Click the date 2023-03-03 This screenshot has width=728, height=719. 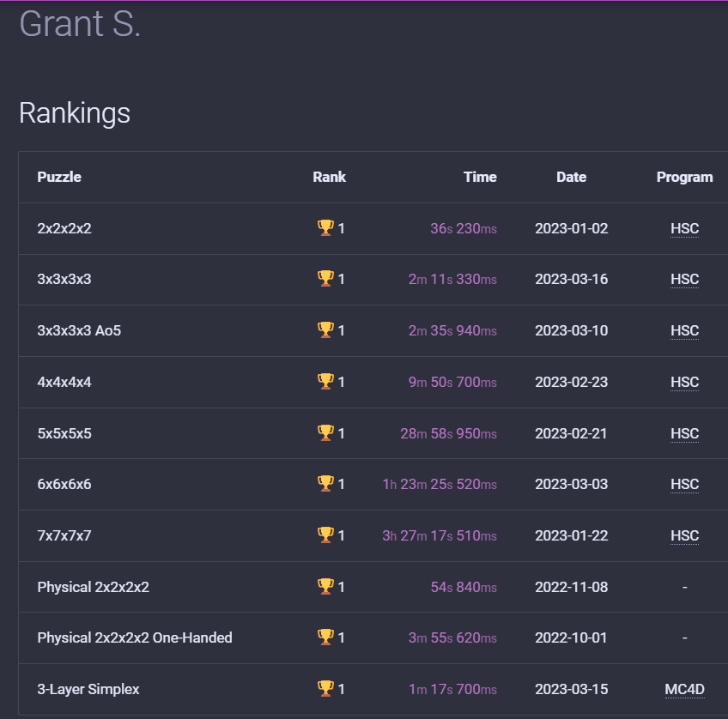[x=571, y=484]
